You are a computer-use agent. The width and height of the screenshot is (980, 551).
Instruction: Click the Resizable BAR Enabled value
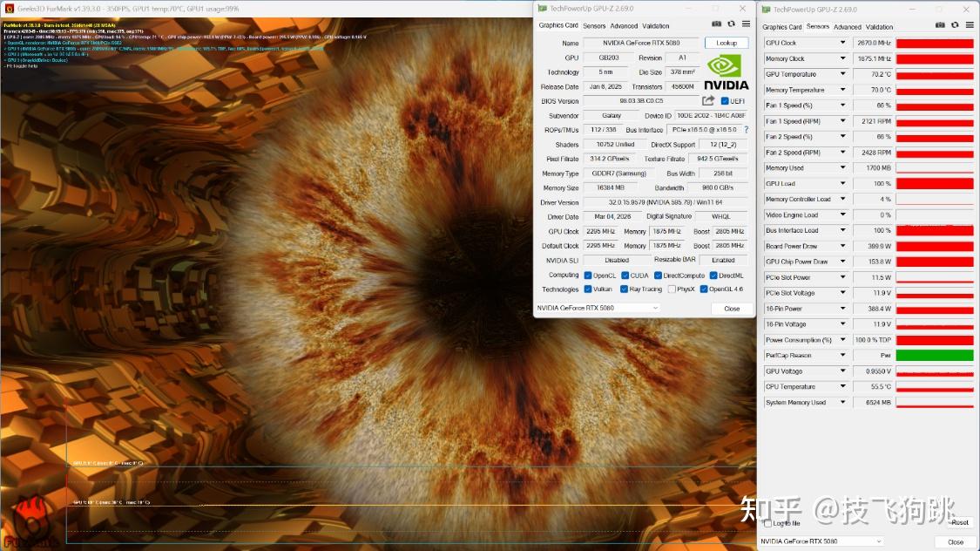(723, 260)
